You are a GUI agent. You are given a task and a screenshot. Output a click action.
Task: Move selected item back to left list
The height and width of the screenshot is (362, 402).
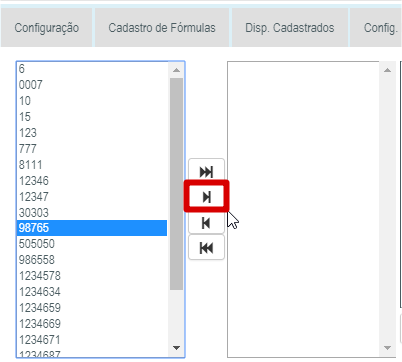[x=206, y=222]
